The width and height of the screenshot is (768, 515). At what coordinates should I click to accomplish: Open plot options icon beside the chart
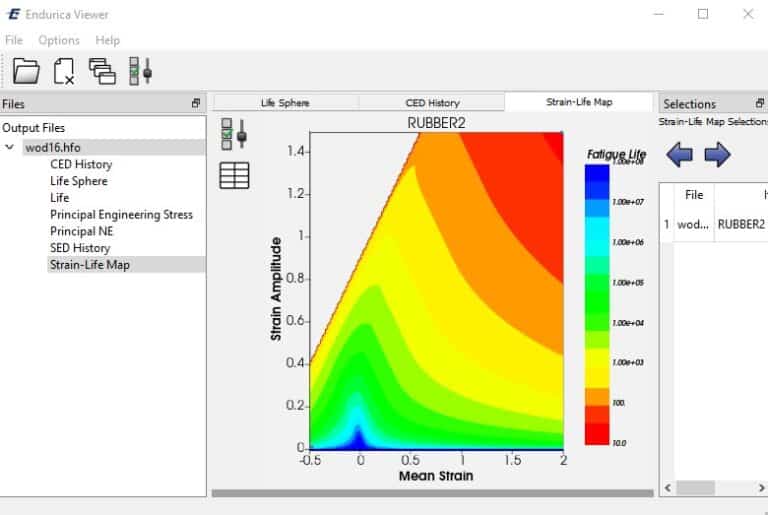(233, 134)
